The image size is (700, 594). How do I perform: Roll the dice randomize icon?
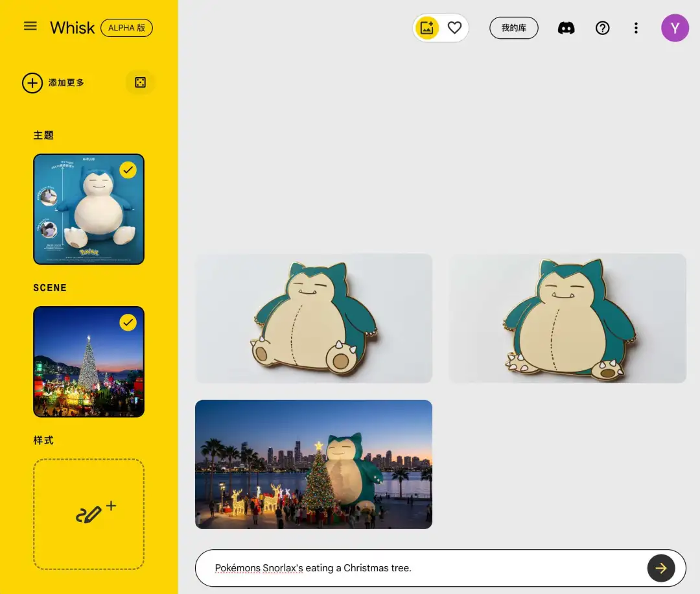(x=140, y=82)
